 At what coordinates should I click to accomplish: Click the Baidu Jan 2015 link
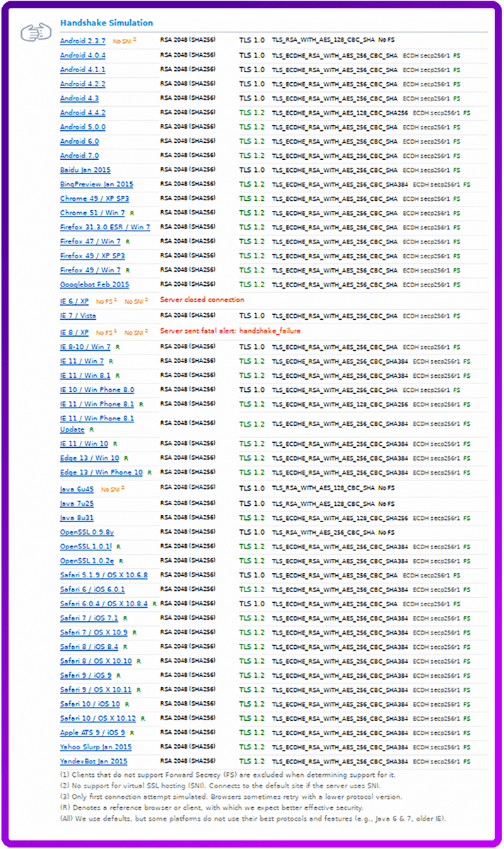pos(86,170)
